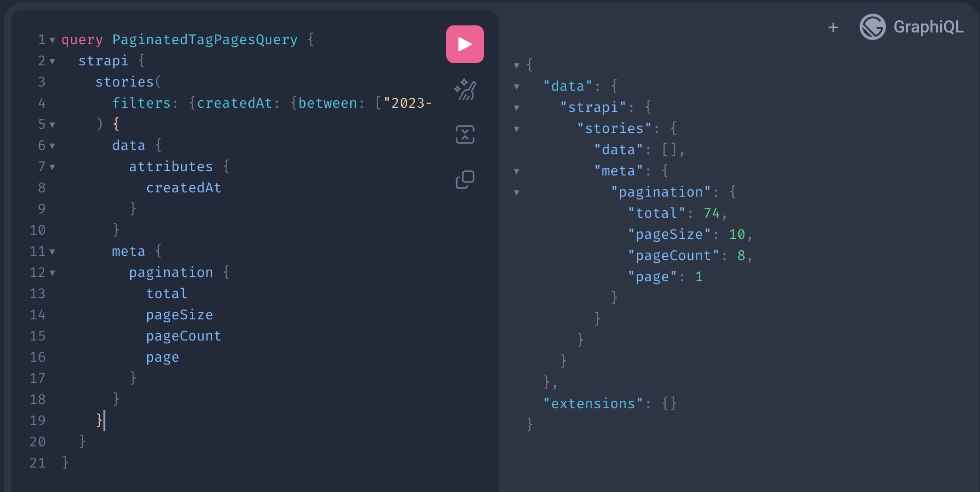
Task: Click the circular GraphiQL logo
Action: click(x=874, y=27)
